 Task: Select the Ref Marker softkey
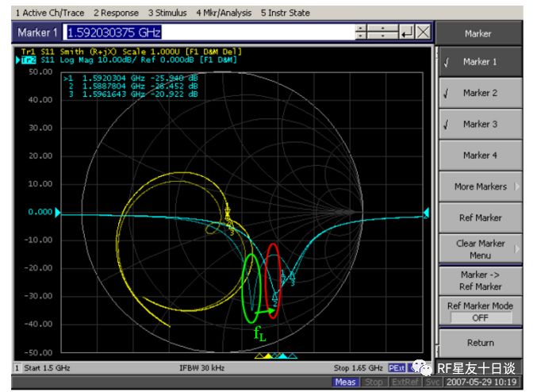point(481,218)
